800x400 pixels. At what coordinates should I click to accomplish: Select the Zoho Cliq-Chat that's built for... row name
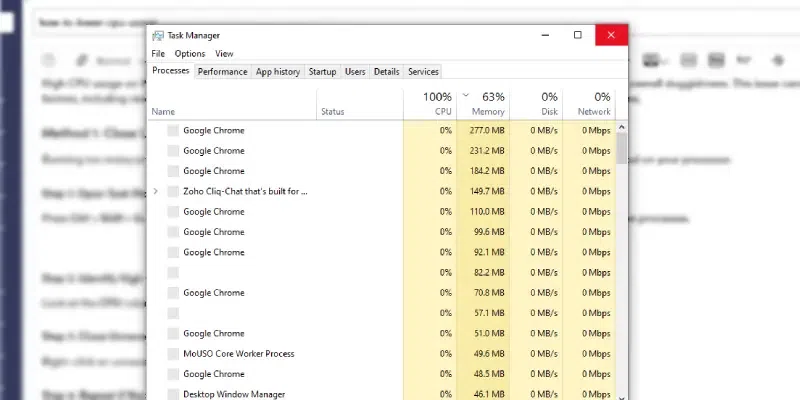[x=245, y=191]
